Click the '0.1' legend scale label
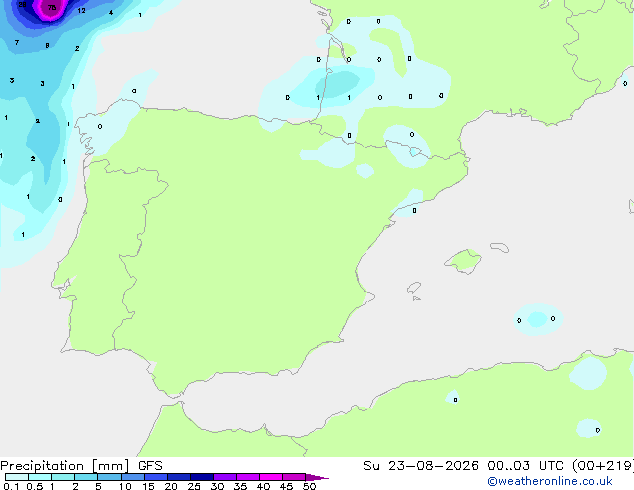This screenshot has width=634, height=490. coord(11,486)
